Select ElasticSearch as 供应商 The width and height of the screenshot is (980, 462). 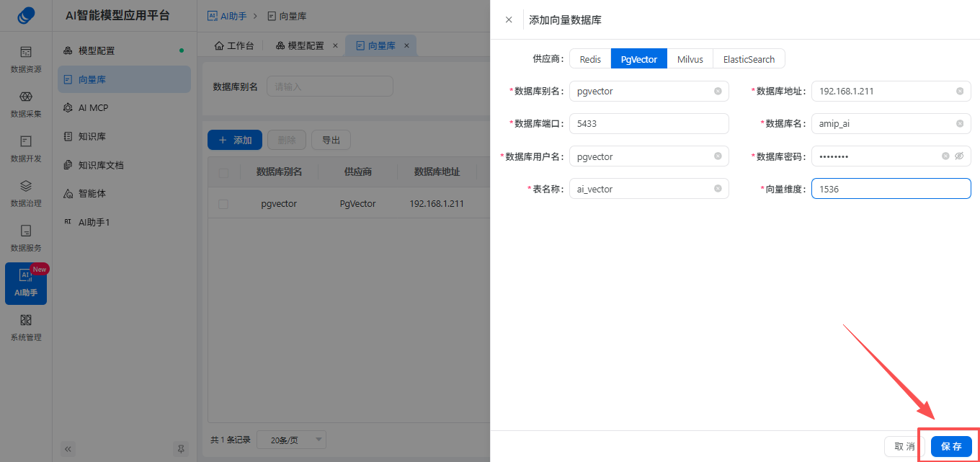pos(749,59)
